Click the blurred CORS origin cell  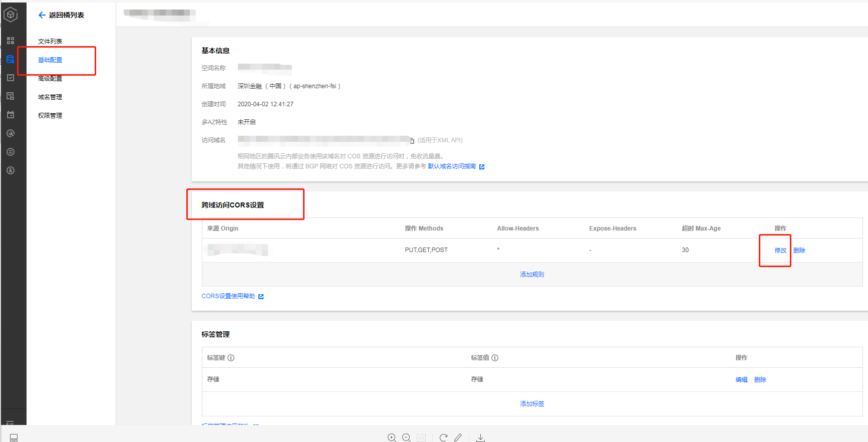tap(237, 250)
